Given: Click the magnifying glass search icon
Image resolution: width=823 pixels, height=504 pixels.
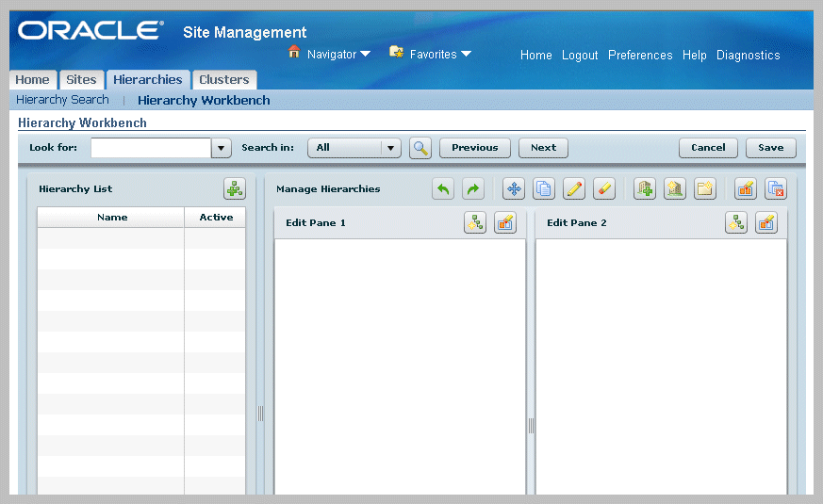Looking at the screenshot, I should (x=420, y=148).
